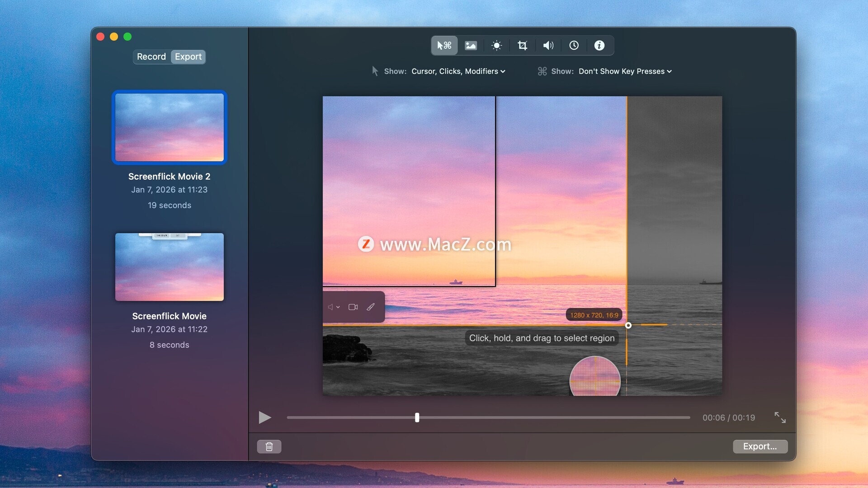
Task: Open the movie info icon
Action: tap(599, 45)
